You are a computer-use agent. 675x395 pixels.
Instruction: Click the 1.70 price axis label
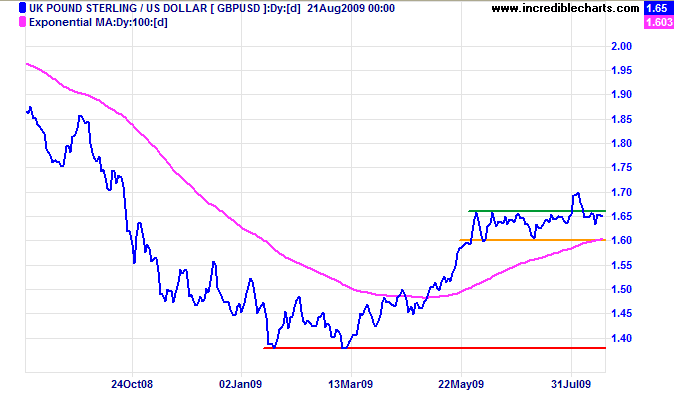coord(621,192)
